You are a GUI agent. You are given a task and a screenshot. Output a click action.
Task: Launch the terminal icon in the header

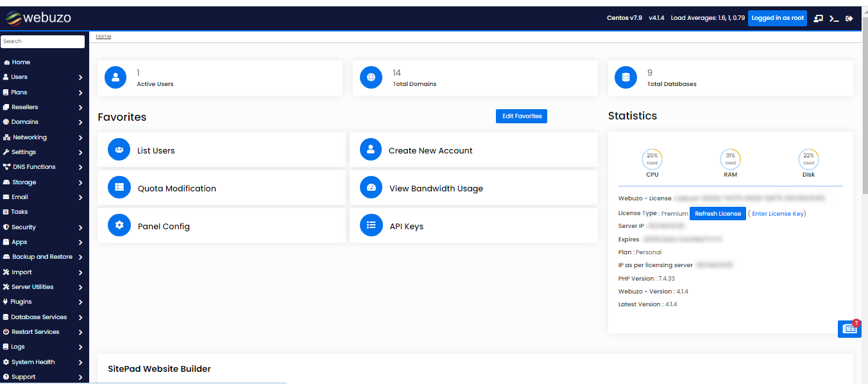[834, 18]
